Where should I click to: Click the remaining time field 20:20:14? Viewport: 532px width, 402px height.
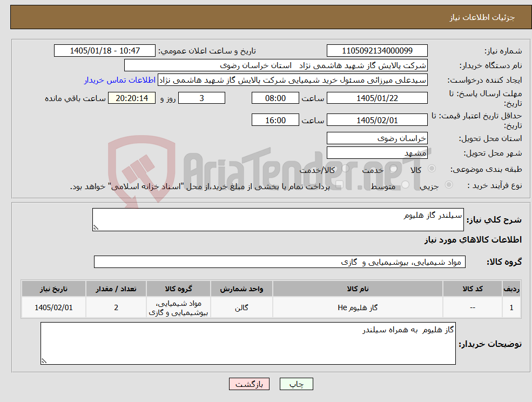(132, 98)
